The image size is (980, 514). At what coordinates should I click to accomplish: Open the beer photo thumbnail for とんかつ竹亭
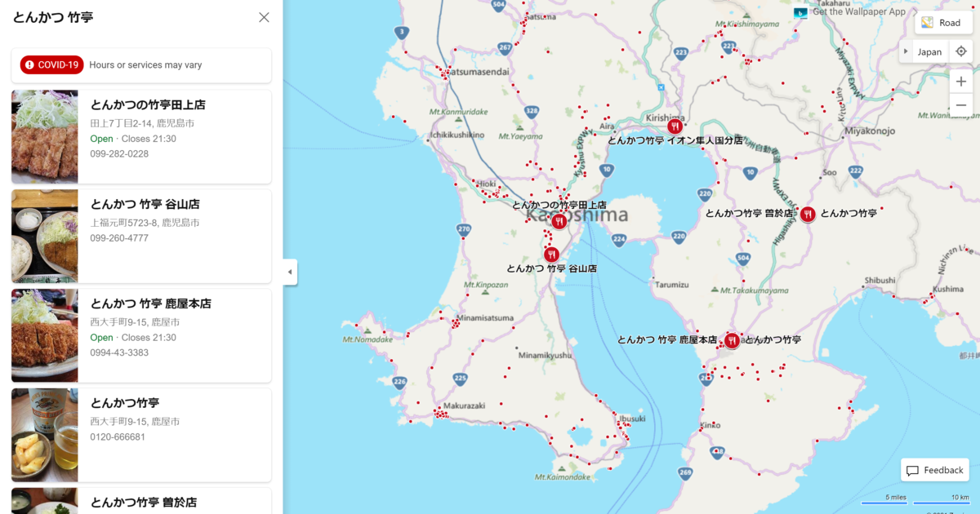[45, 435]
